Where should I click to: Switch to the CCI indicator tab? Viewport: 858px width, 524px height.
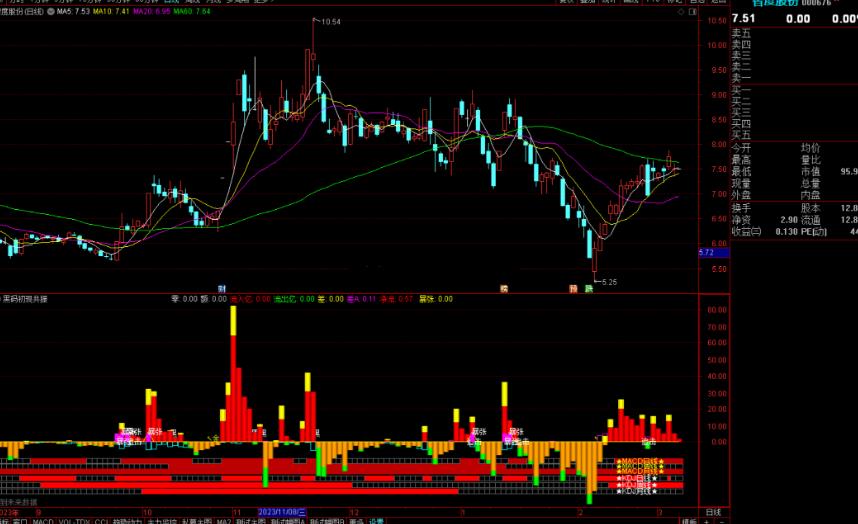101,521
